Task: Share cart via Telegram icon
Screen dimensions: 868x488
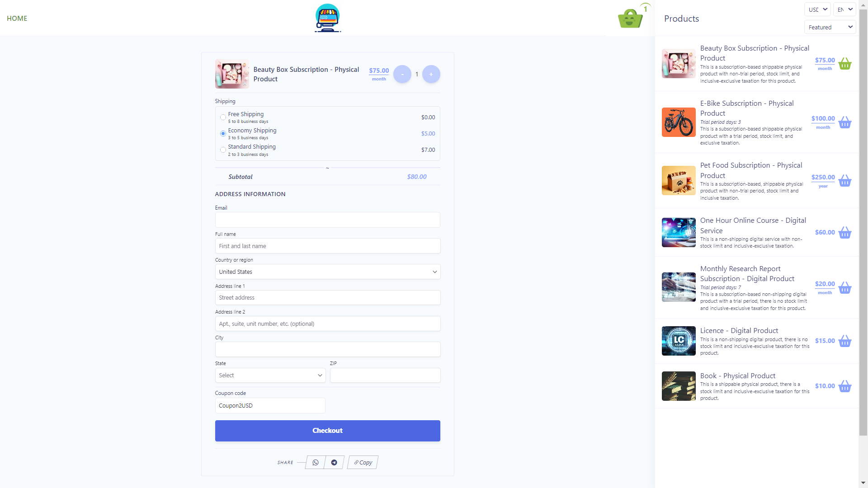Action: click(x=334, y=462)
